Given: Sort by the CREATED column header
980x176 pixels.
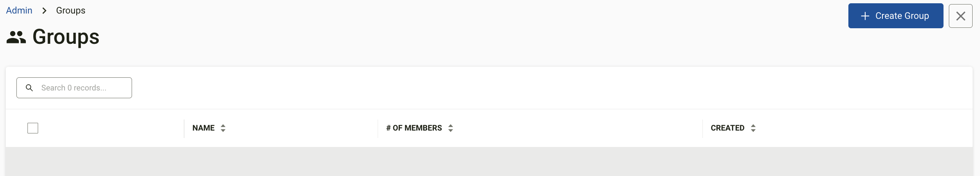Looking at the screenshot, I should (727, 128).
